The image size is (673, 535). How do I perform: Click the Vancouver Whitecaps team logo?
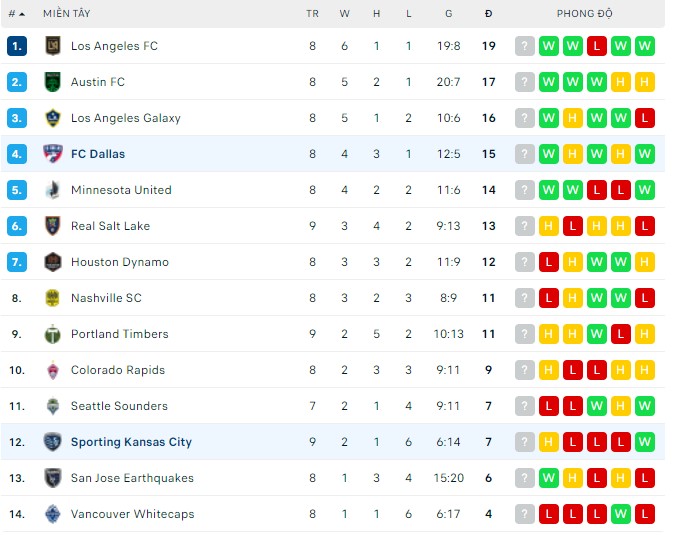pyautogui.click(x=53, y=514)
